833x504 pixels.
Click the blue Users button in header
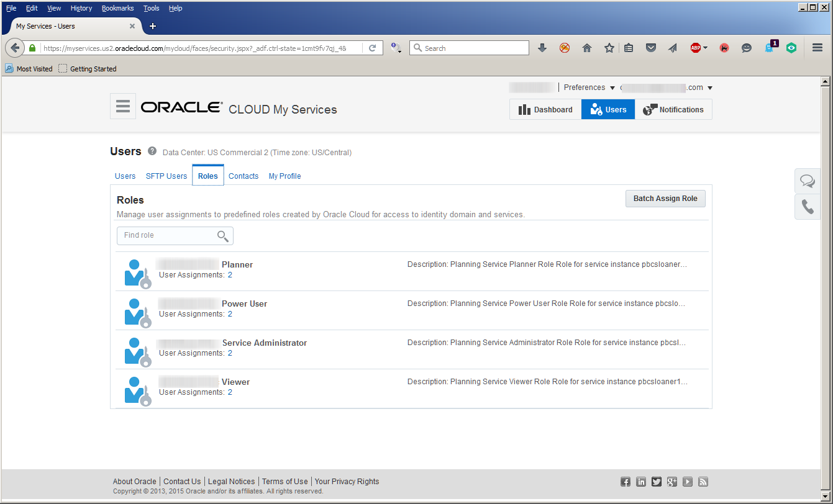click(x=608, y=109)
